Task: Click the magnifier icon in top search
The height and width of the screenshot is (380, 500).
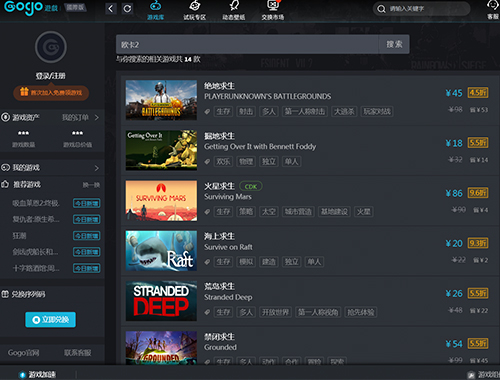Action: 381,9
